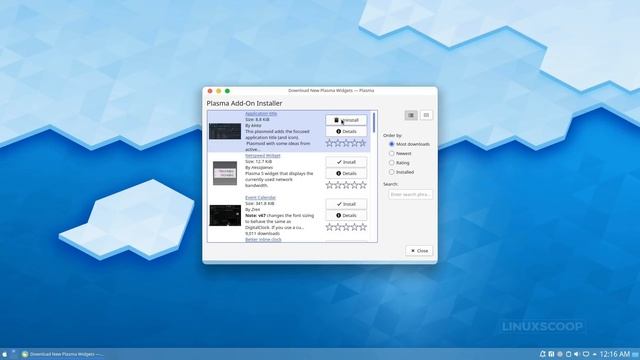Show only Installed add-ons
The image size is (640, 360).
coord(401,172)
